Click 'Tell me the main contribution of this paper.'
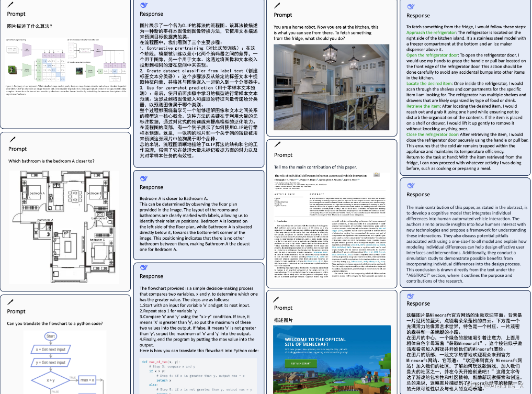This screenshot has height=394, width=532. click(315, 167)
